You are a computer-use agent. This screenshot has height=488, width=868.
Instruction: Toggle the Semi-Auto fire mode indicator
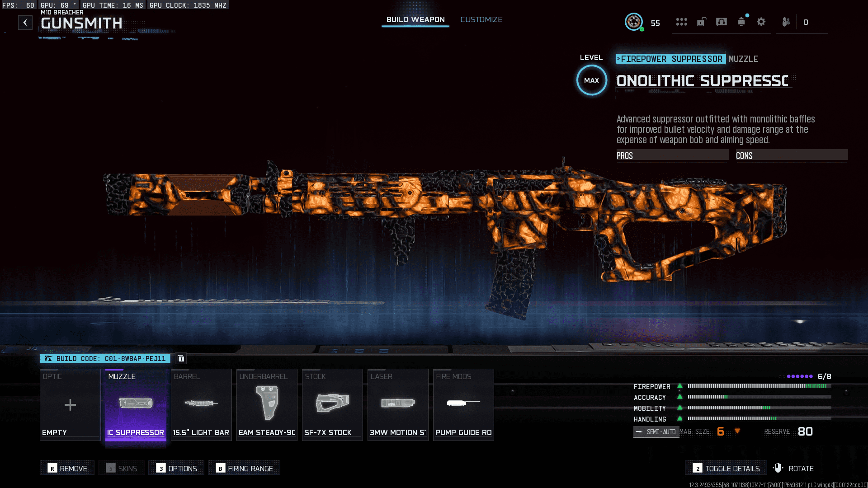click(656, 432)
